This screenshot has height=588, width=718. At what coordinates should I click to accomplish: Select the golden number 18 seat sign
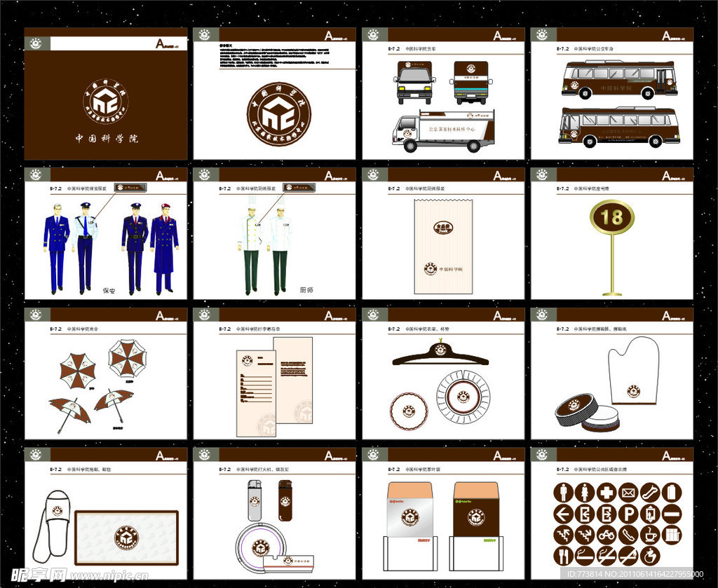[x=611, y=248]
